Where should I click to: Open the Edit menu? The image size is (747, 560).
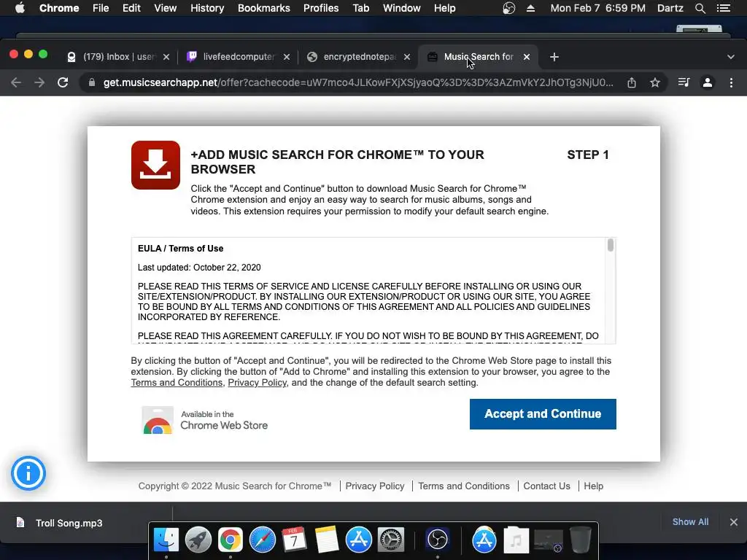131,8
